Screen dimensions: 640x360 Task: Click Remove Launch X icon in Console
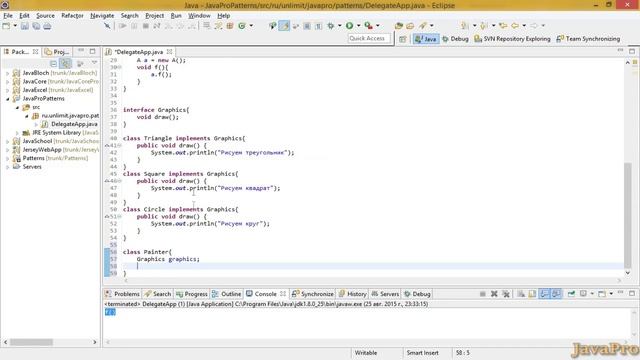(494, 294)
